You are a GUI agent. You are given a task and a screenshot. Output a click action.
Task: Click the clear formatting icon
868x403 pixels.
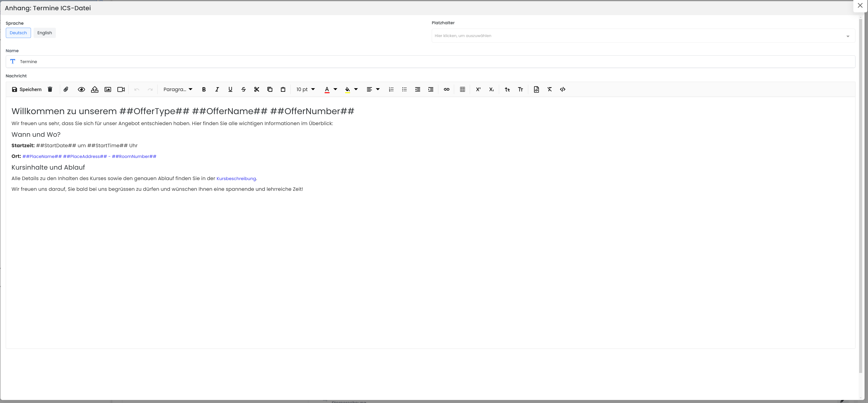[x=550, y=89]
